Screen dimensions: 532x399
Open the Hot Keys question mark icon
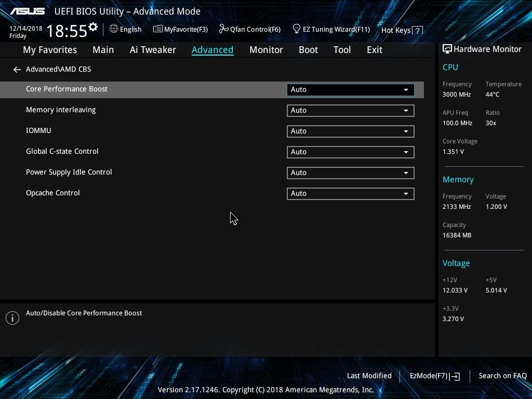coord(417,31)
